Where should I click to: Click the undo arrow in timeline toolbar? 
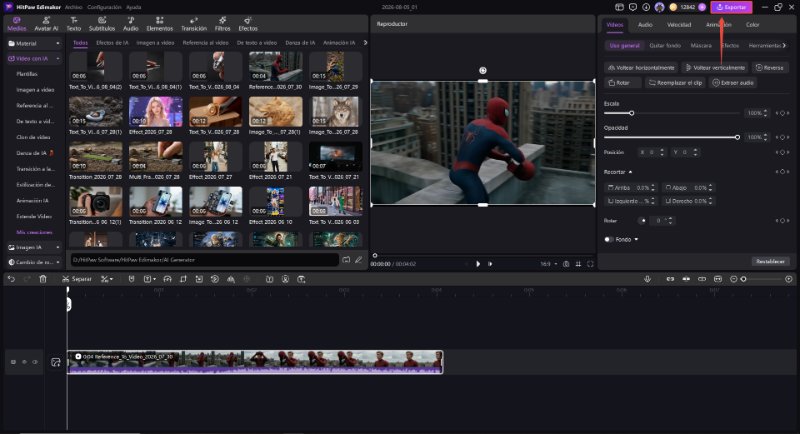pos(11,279)
